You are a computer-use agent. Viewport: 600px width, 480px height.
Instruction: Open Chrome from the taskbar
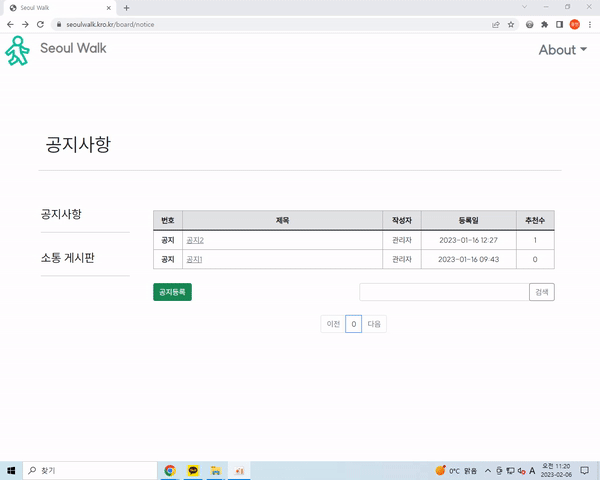click(x=170, y=470)
